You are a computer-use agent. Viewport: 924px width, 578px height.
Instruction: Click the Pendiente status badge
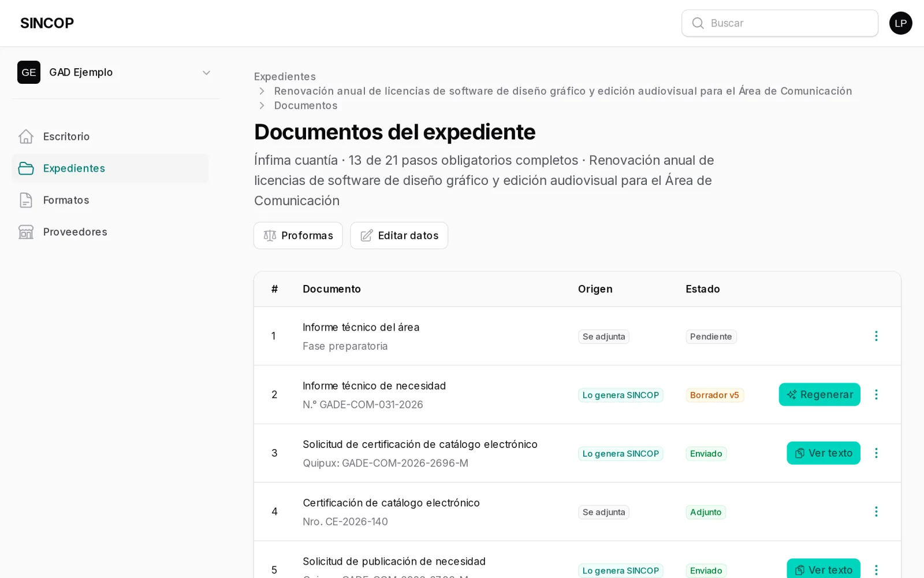pos(711,336)
